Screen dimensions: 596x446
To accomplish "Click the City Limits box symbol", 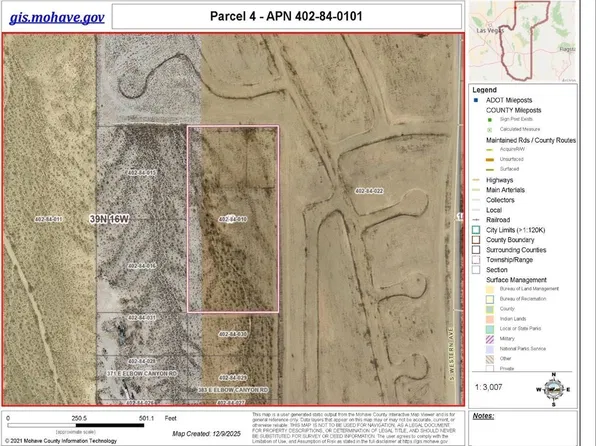I will (x=476, y=230).
